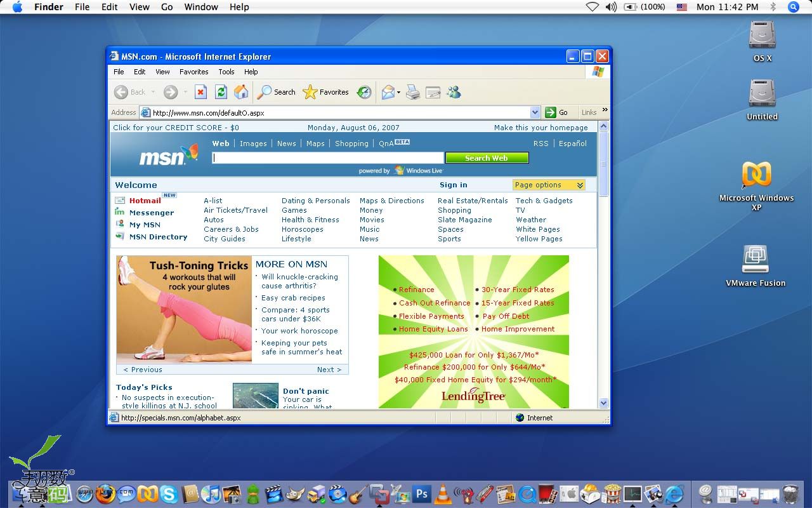This screenshot has height=508, width=812.
Task: Open the Go menu in the Mac menu bar
Action: pos(167,7)
